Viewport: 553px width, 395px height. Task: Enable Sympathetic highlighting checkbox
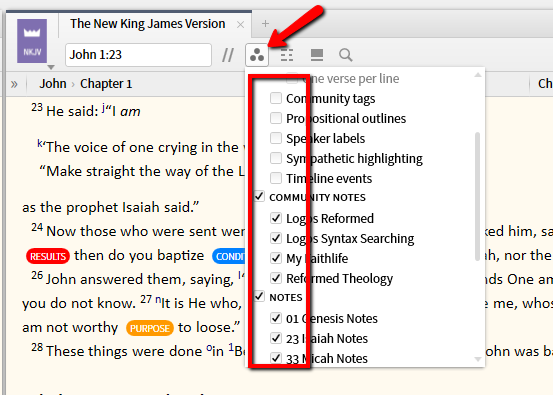click(x=276, y=158)
